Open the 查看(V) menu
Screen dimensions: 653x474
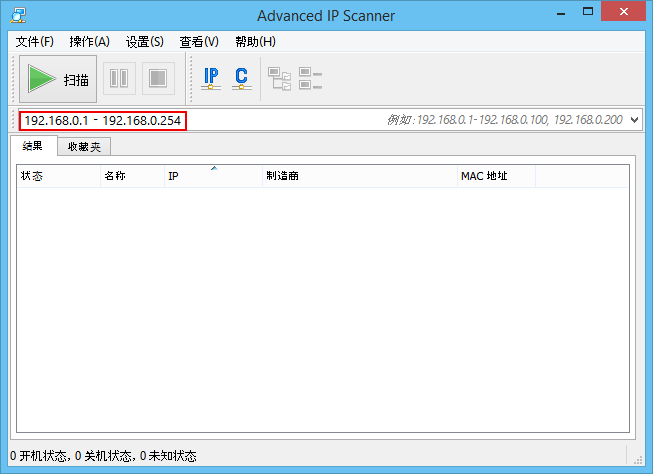[198, 42]
